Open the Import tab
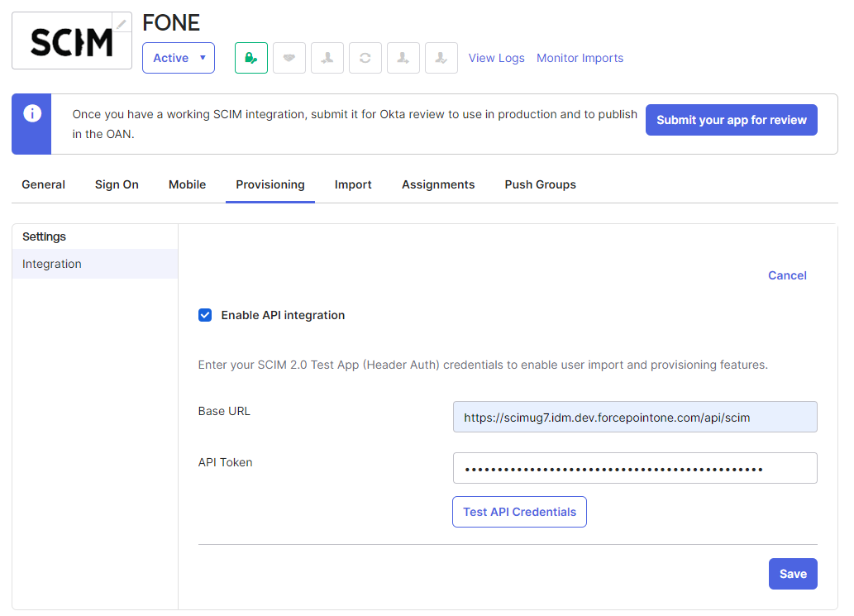Image resolution: width=854 pixels, height=616 pixels. tap(353, 184)
